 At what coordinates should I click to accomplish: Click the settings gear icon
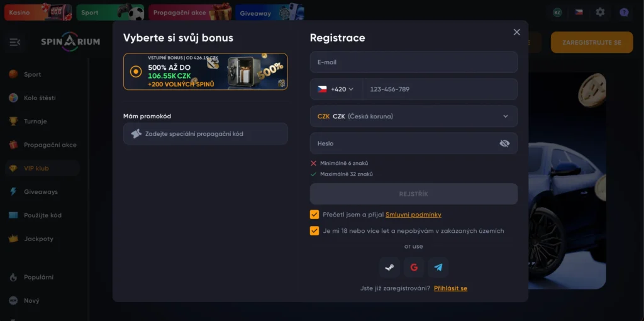pyautogui.click(x=601, y=12)
